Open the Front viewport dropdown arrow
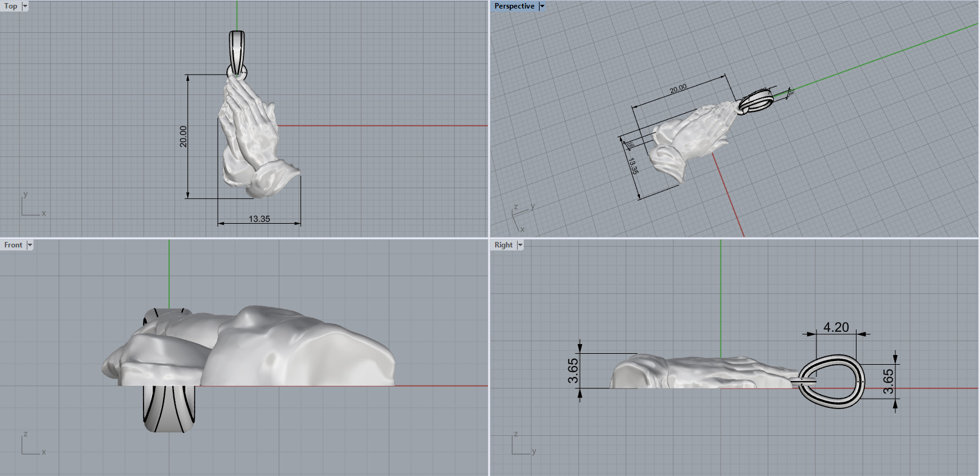The image size is (980, 476). [30, 245]
